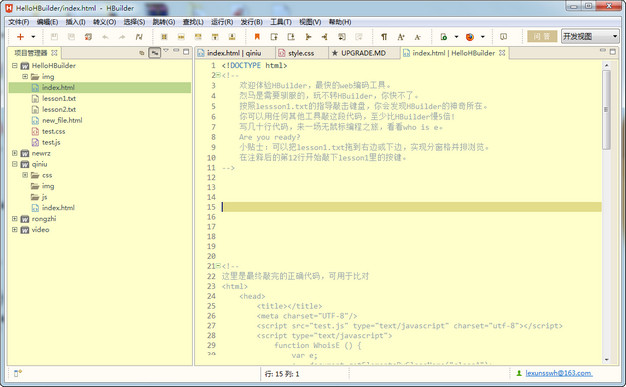The image size is (626, 387).
Task: Click the pilcrow show-whitespace icon
Action: coord(384,37)
